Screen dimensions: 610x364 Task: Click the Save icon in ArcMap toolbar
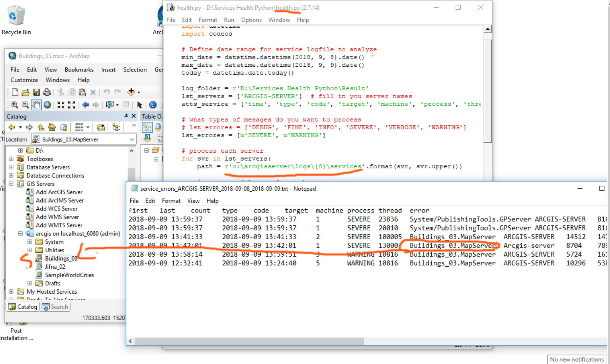coord(36,92)
